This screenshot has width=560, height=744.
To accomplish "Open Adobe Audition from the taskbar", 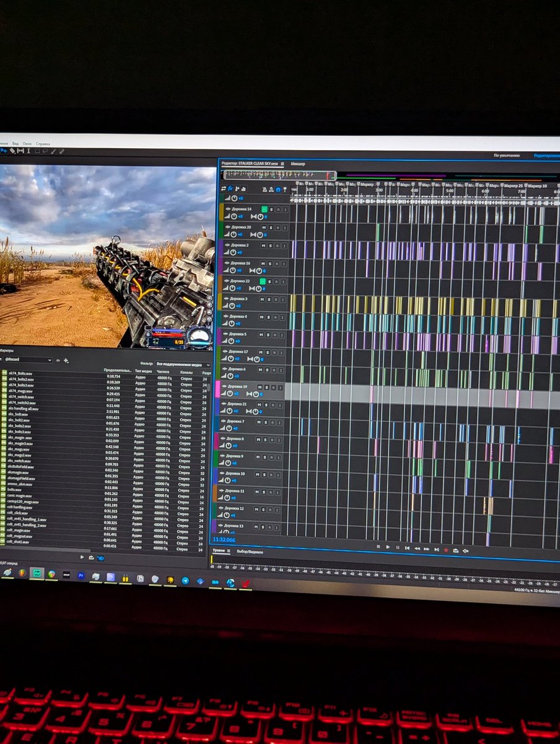I will coord(37,573).
